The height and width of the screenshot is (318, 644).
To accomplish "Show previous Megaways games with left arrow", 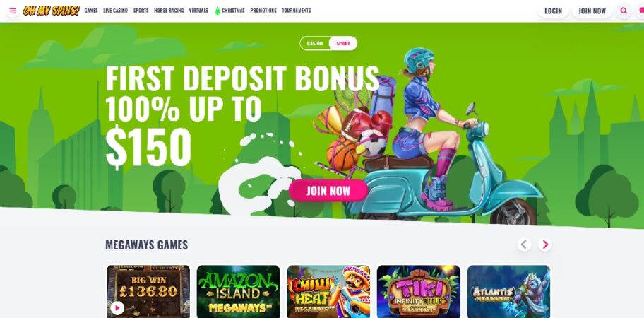I will coord(524,245).
